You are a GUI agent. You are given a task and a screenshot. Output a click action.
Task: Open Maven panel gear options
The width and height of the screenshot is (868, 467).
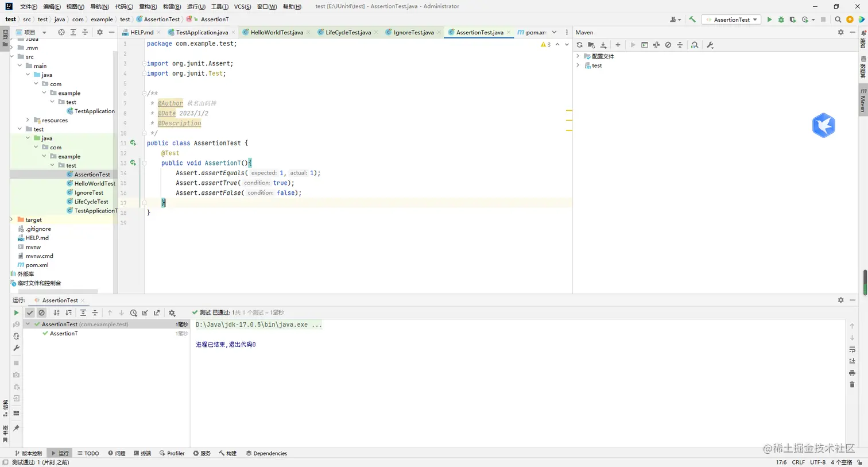point(841,32)
